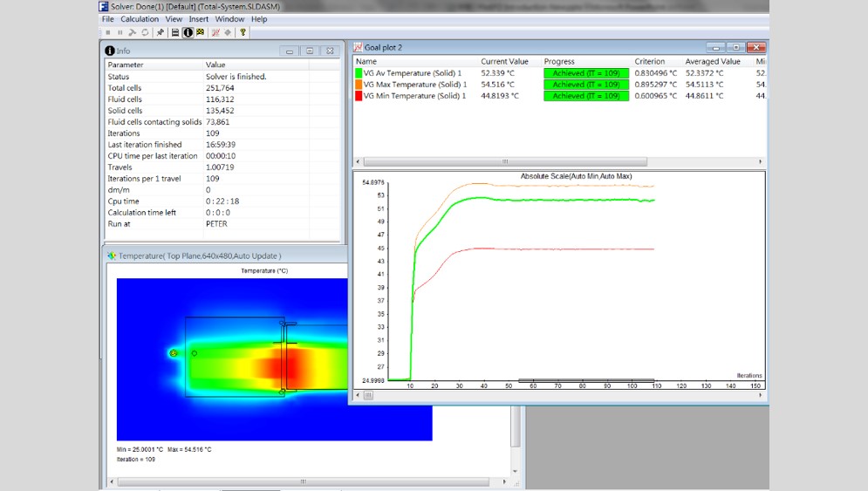Click the Achieved progress bar for VG Min Temperature
The width and height of the screenshot is (868, 491).
point(586,96)
